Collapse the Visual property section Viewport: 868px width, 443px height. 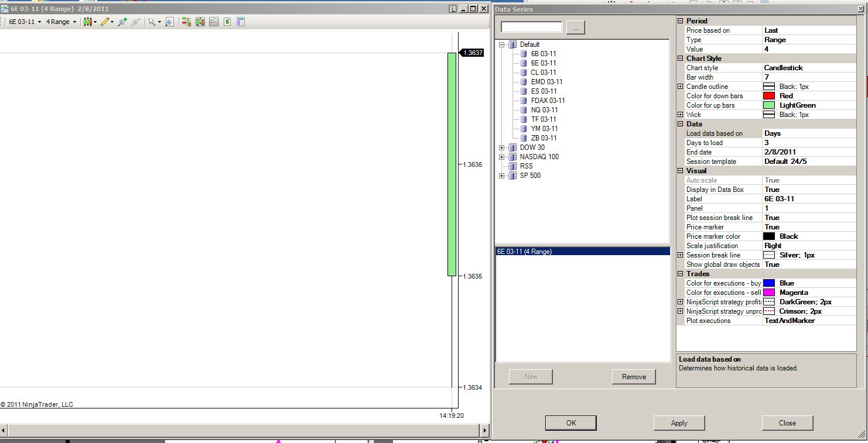[681, 171]
